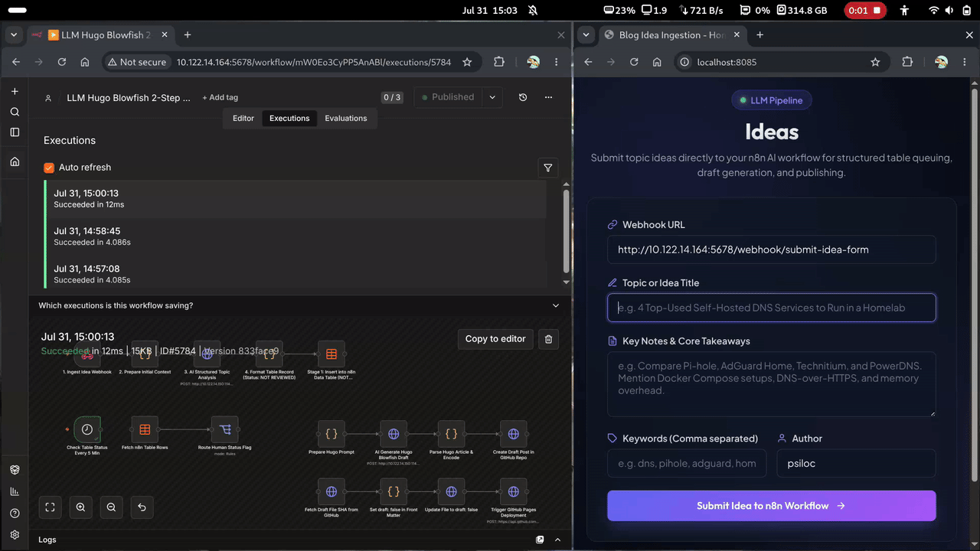Click the screen recording 0:01 stop indicator
The width and height of the screenshot is (980, 551).
pyautogui.click(x=864, y=11)
